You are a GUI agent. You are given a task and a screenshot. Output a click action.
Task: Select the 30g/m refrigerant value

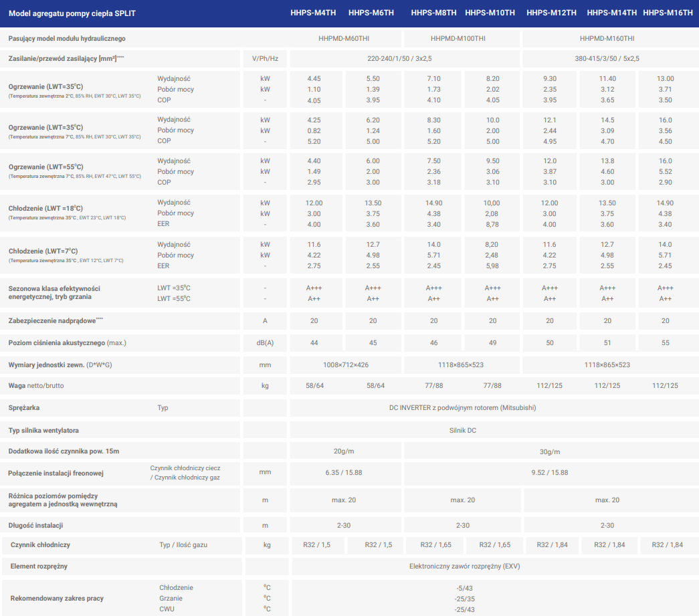pos(550,451)
